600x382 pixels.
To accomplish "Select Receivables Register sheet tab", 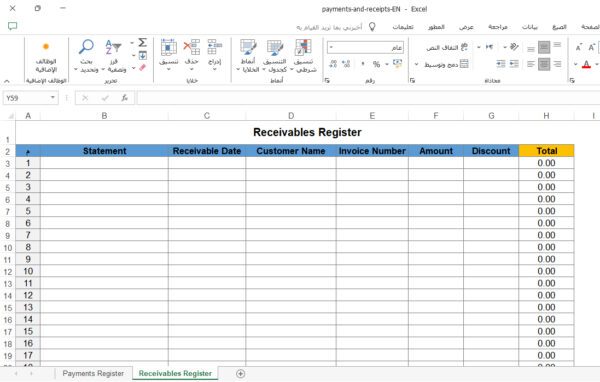I will [175, 373].
